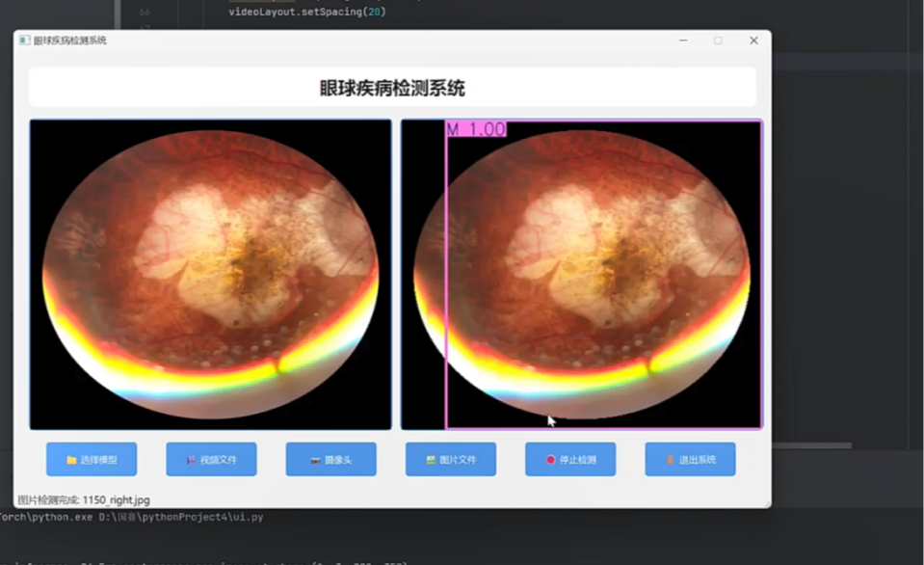Click the videoLayout.setSpacing(20) code line
Image resolution: width=924 pixels, height=565 pixels.
[306, 13]
